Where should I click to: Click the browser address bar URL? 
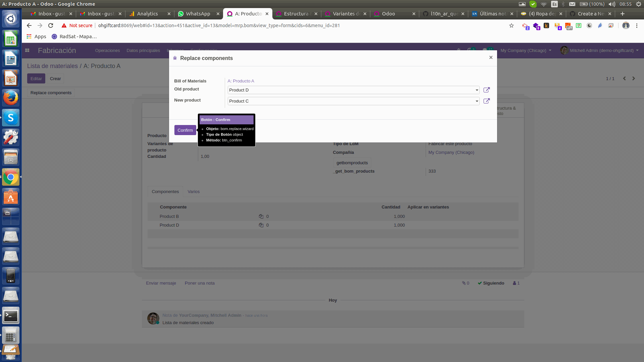[219, 25]
